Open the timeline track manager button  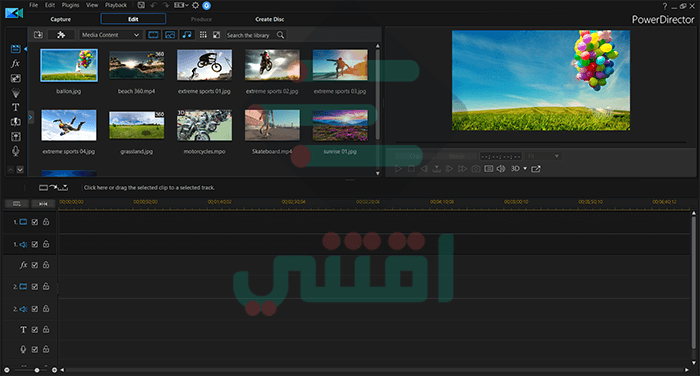17,204
